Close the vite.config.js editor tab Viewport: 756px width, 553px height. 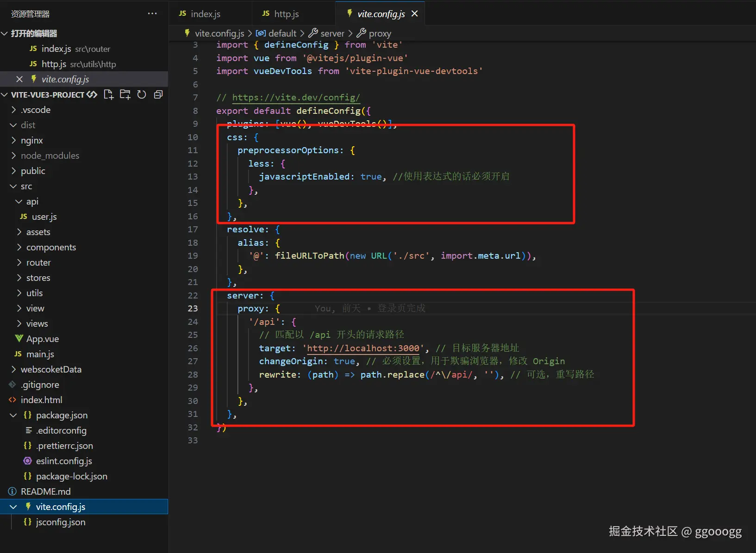click(415, 14)
